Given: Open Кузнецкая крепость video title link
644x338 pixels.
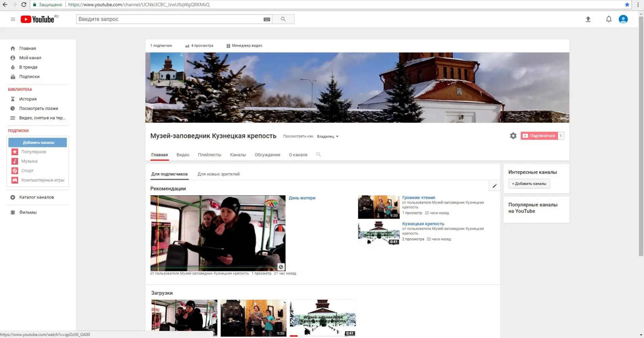Looking at the screenshot, I should (423, 224).
